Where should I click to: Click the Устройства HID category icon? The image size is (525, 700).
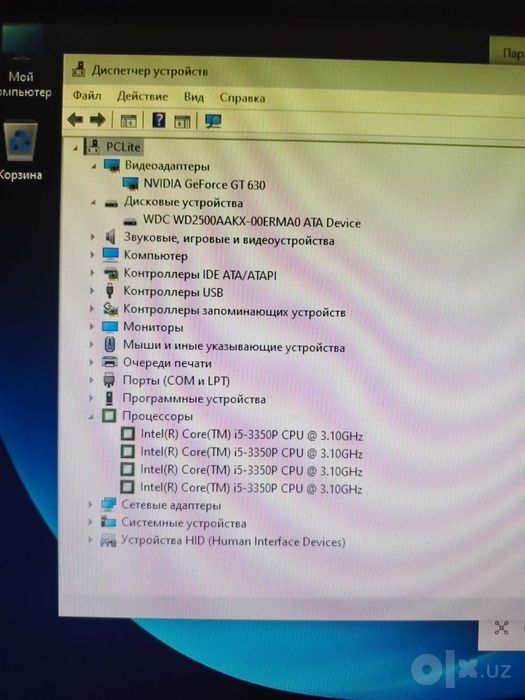108,540
